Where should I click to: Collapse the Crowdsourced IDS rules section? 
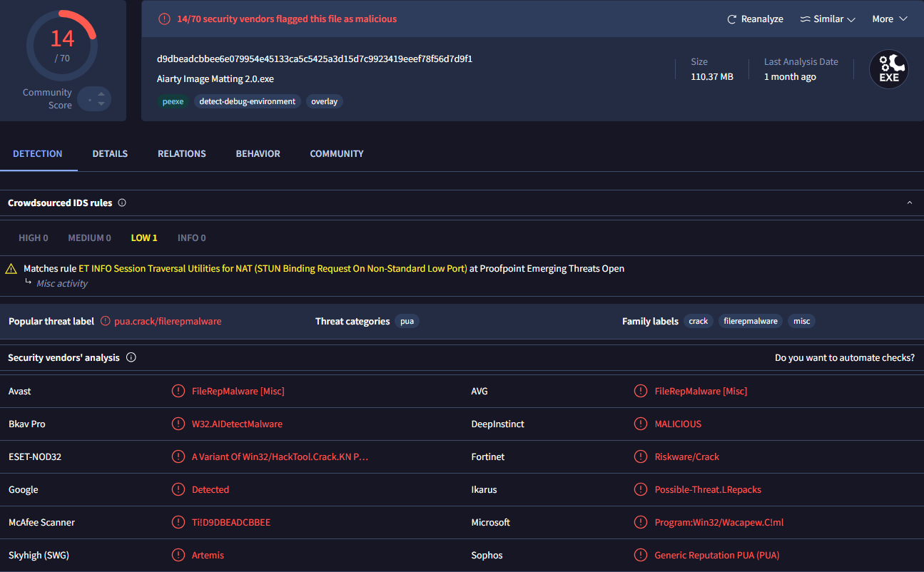click(x=910, y=203)
